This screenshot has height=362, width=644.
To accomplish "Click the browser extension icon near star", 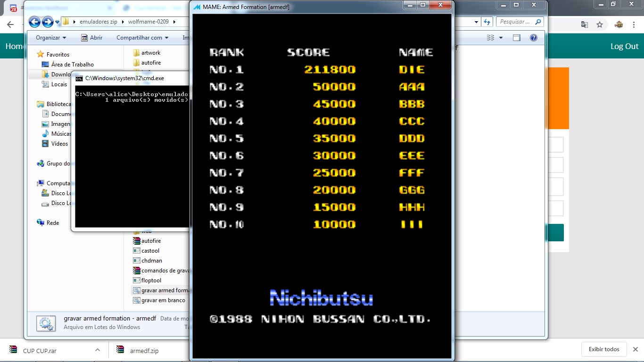I will (x=619, y=25).
